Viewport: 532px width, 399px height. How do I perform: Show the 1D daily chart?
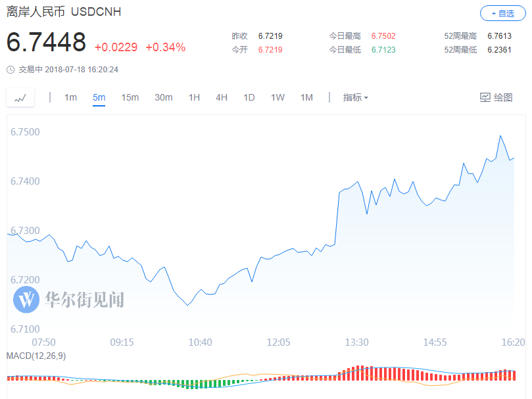[249, 97]
